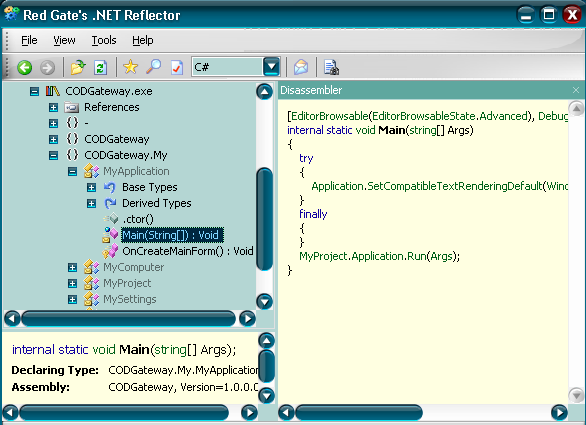The width and height of the screenshot is (586, 425).
Task: Expand the '-' namespace node
Action: [x=53, y=123]
